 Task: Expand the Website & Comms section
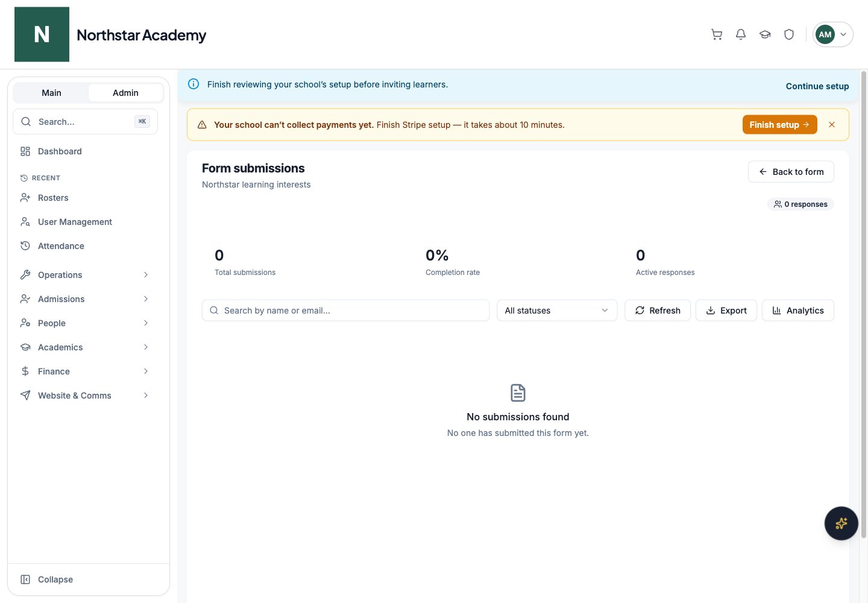[x=85, y=396]
